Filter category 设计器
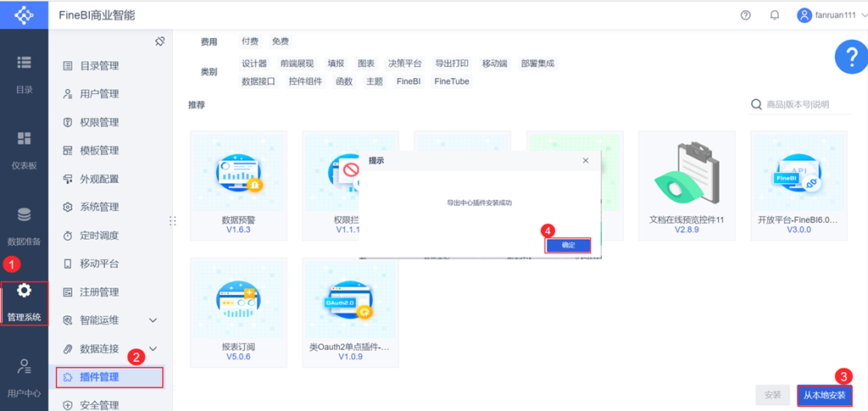The height and width of the screenshot is (411, 868). click(254, 64)
